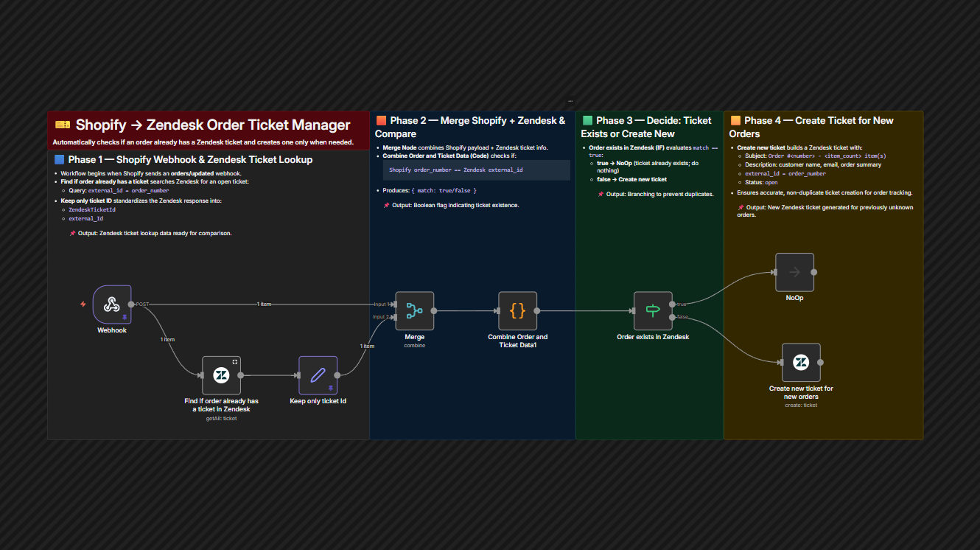The image size is (980, 550).
Task: Click the blue square icon on Phase 1 header
Action: (x=58, y=159)
